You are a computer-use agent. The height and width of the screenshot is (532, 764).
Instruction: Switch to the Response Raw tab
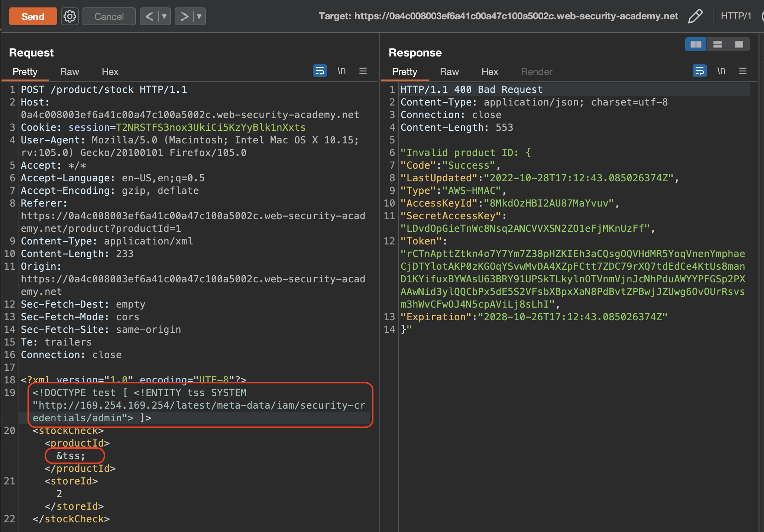450,72
